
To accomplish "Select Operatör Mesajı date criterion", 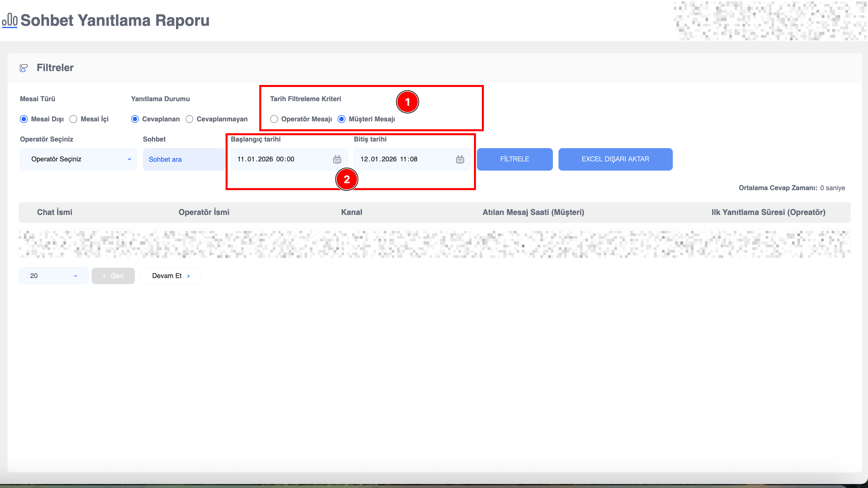I will (274, 119).
